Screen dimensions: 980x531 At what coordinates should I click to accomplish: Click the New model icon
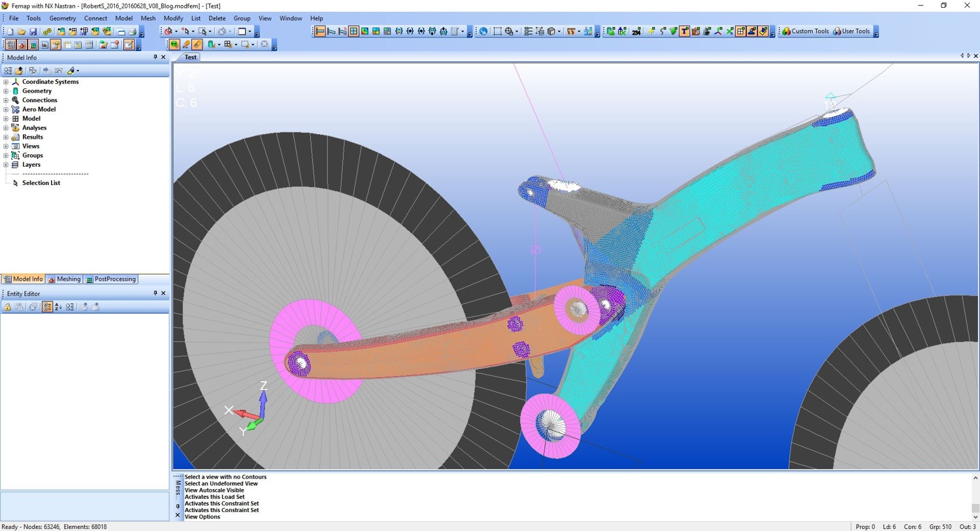pos(10,31)
